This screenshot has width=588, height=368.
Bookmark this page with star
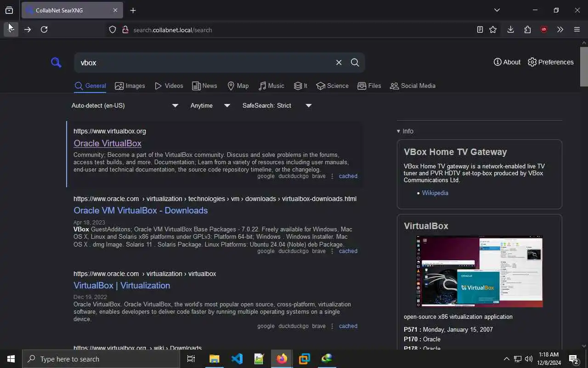493,29
